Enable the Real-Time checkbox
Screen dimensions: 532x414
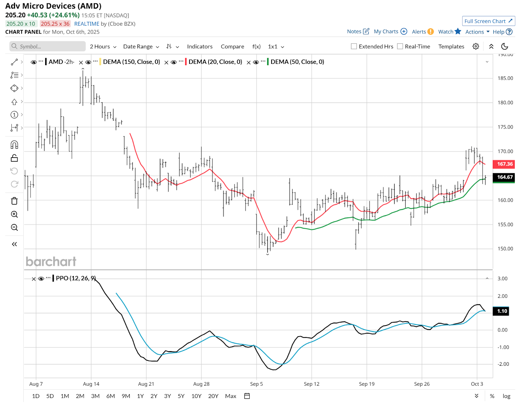[x=400, y=46]
